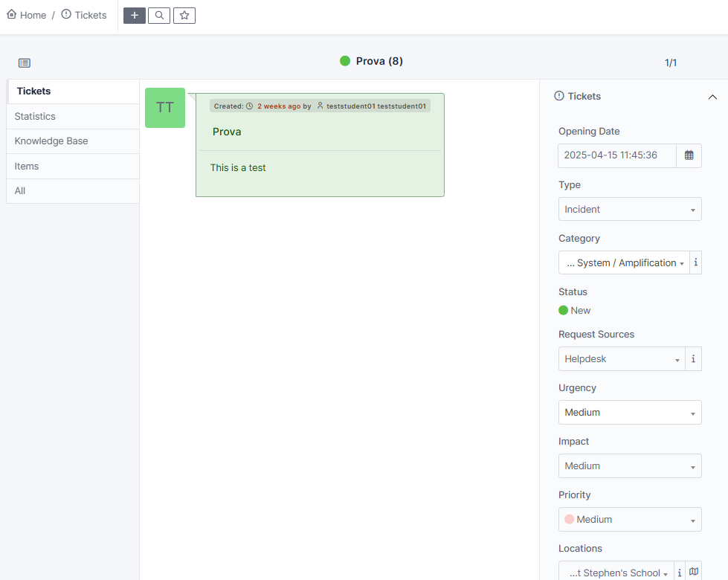Switch to the Statistics tab

coord(35,117)
